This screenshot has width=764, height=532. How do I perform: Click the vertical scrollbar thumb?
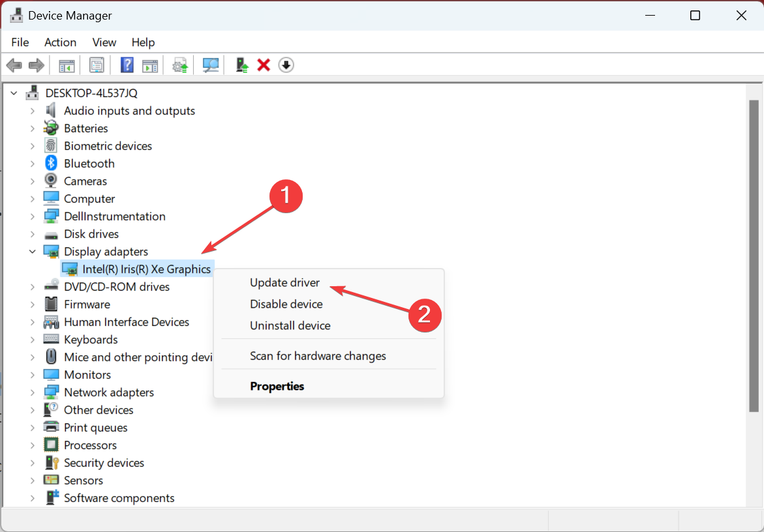click(754, 256)
